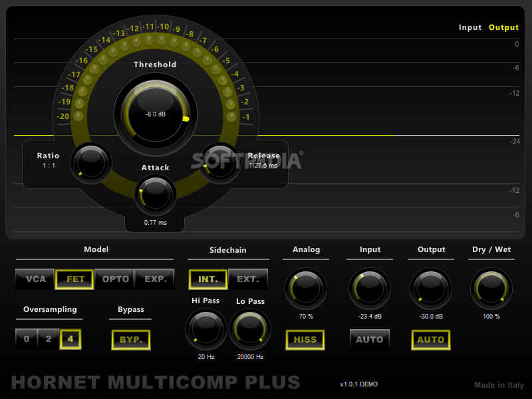
Task: Click the 20 Hz Hi Pass value
Action: point(206,357)
